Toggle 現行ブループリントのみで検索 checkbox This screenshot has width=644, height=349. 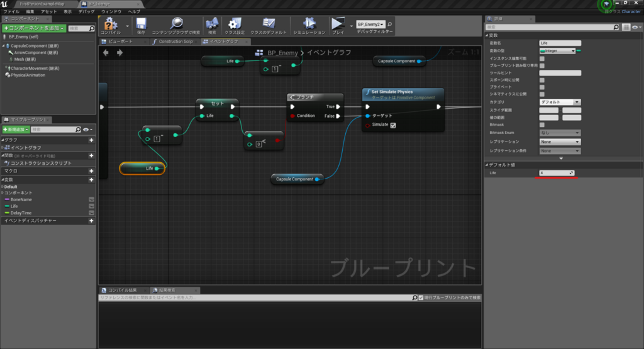[421, 297]
